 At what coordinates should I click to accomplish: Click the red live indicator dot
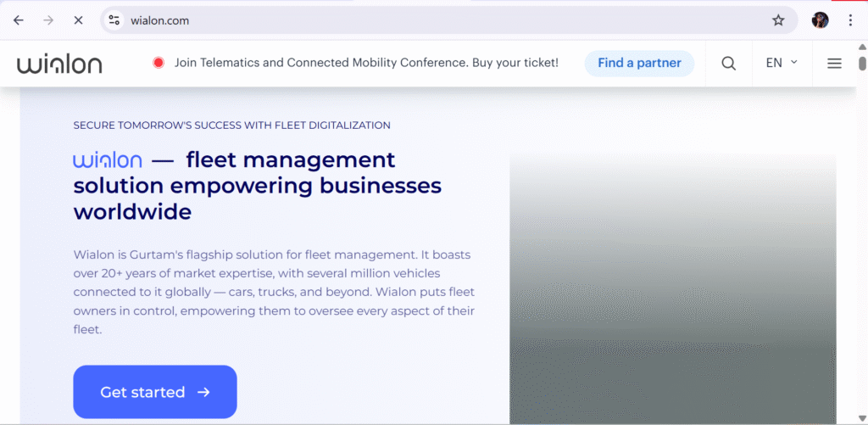[159, 63]
